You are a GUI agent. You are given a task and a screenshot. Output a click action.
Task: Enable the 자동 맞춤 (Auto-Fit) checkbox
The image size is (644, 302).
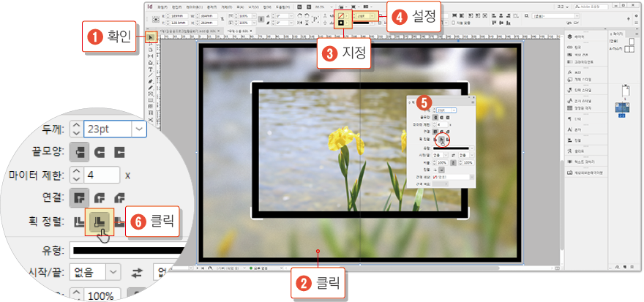pyautogui.click(x=453, y=23)
